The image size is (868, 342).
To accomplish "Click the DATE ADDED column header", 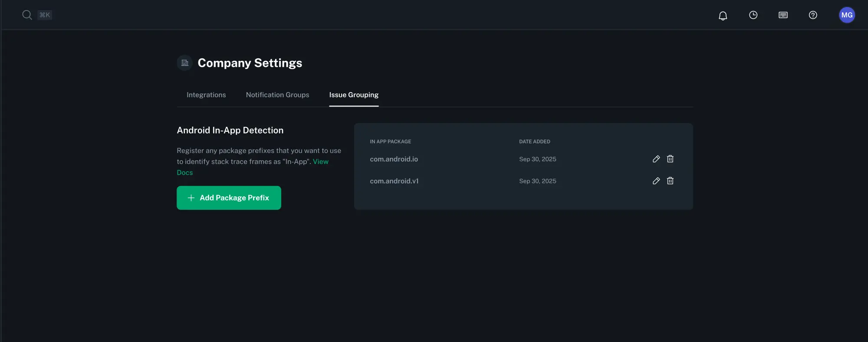I will [x=534, y=142].
